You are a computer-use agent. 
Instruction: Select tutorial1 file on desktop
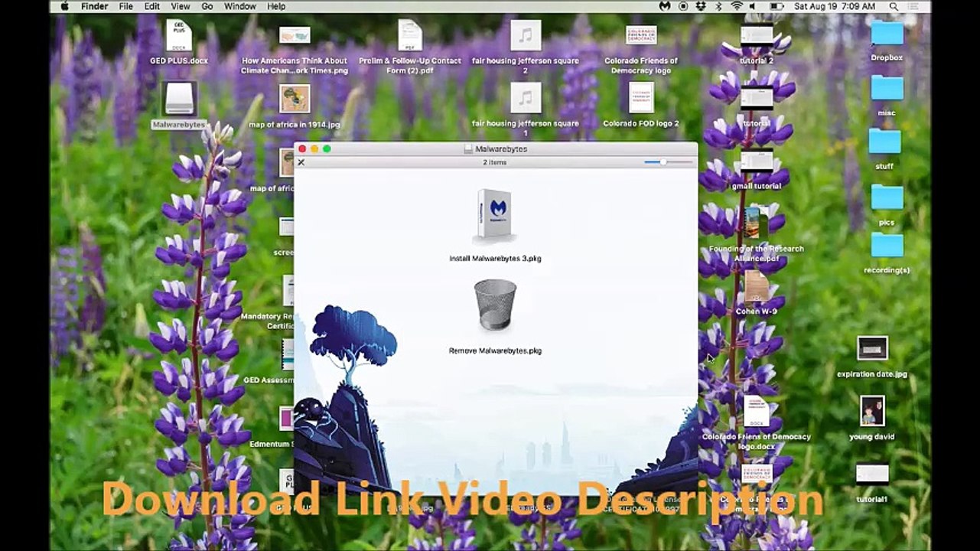[x=872, y=474]
